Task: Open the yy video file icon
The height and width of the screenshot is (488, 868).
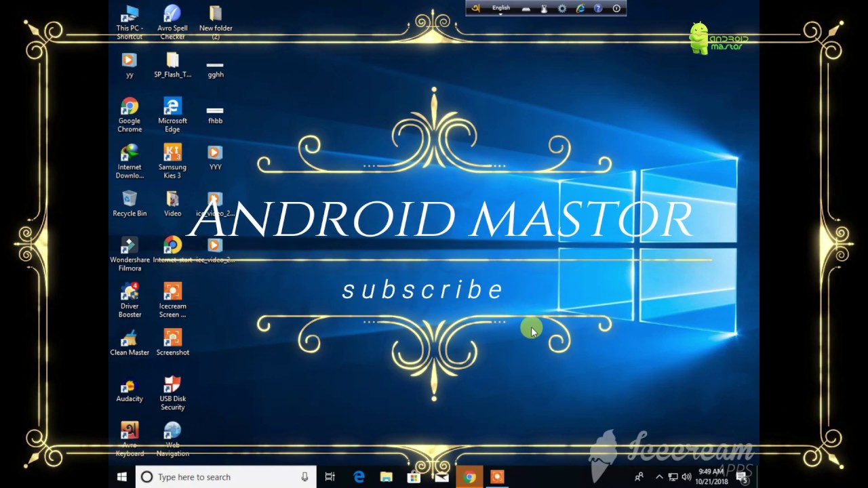Action: point(130,66)
